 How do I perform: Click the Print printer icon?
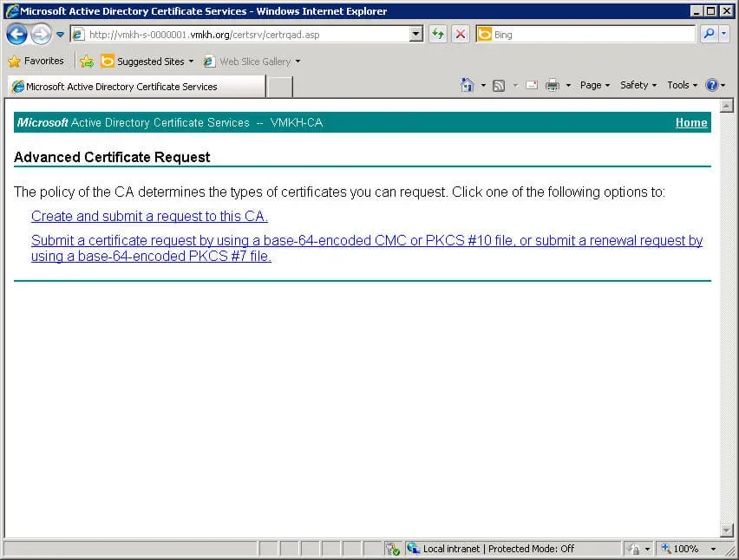(x=553, y=85)
